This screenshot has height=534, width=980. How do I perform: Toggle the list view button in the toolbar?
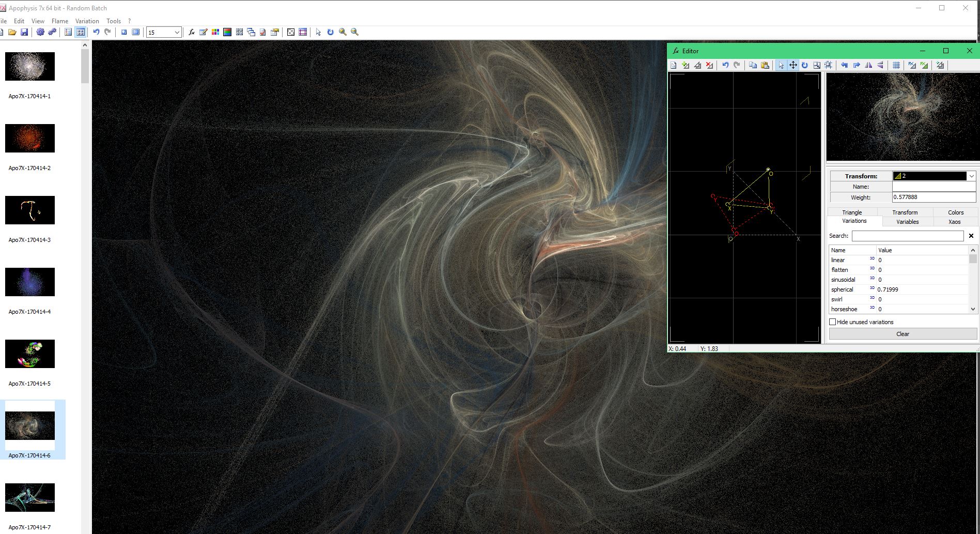pyautogui.click(x=68, y=32)
